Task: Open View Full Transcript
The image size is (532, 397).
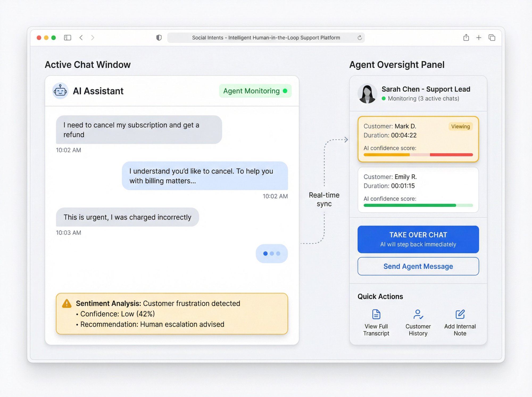Action: click(x=376, y=322)
